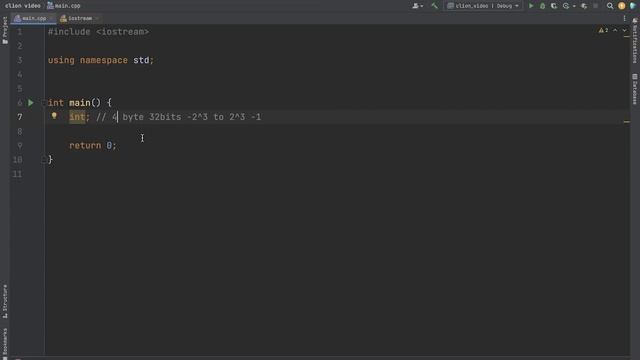This screenshot has height=360, width=640.
Task: Toggle the Structure tool window
Action: coord(5,301)
